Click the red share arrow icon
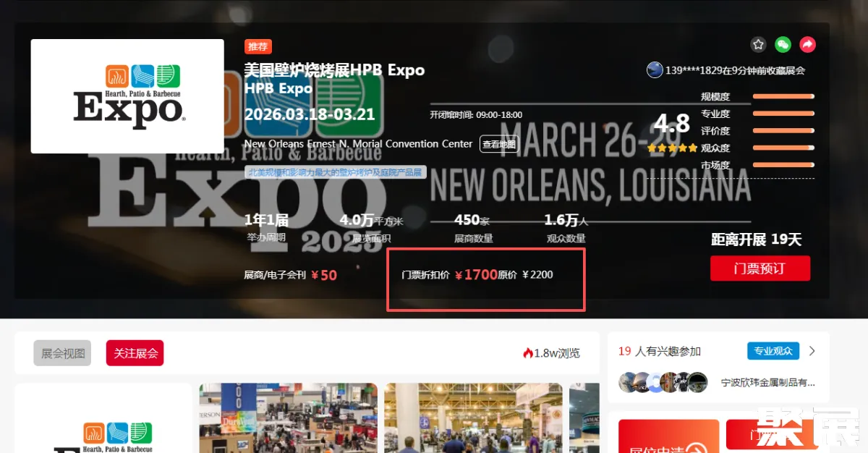The image size is (868, 453). coord(807,45)
